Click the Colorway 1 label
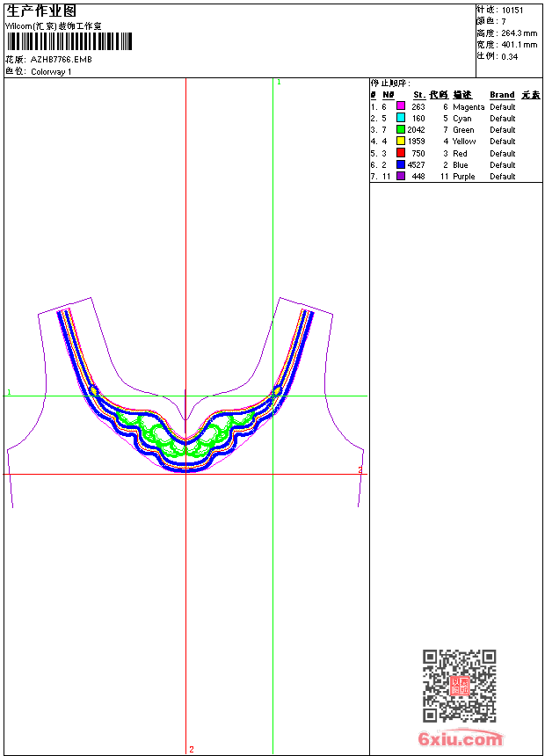Viewport: 545px width, 756px height. coord(51,72)
